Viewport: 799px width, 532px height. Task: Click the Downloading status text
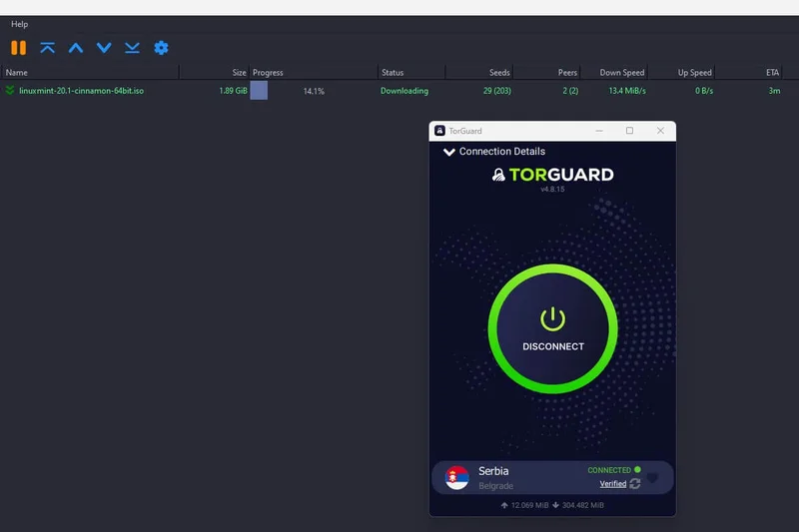point(404,91)
